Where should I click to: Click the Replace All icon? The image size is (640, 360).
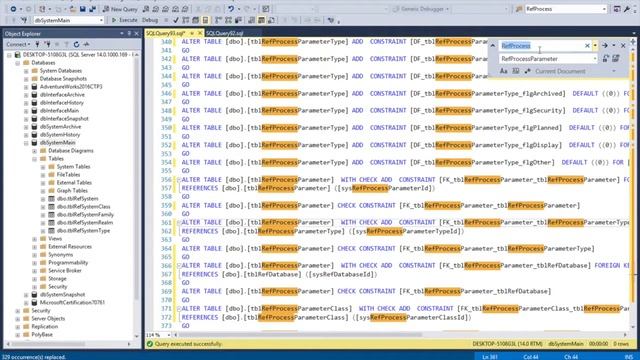(616, 59)
